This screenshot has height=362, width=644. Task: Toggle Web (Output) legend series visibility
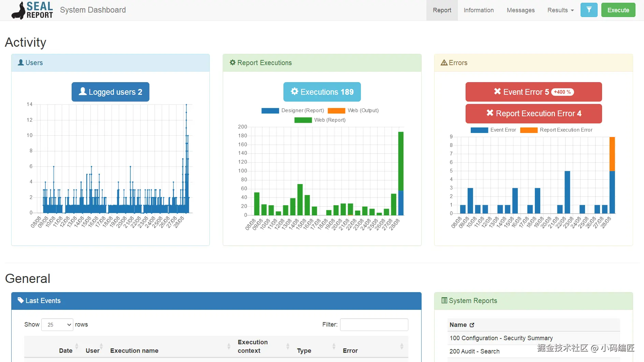tap(353, 110)
